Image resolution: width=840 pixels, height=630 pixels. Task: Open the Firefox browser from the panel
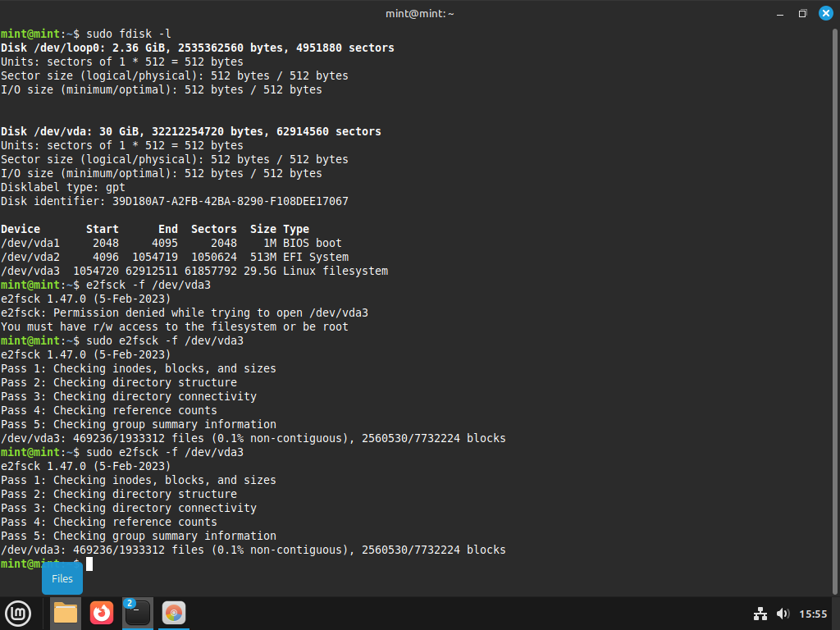click(x=102, y=613)
